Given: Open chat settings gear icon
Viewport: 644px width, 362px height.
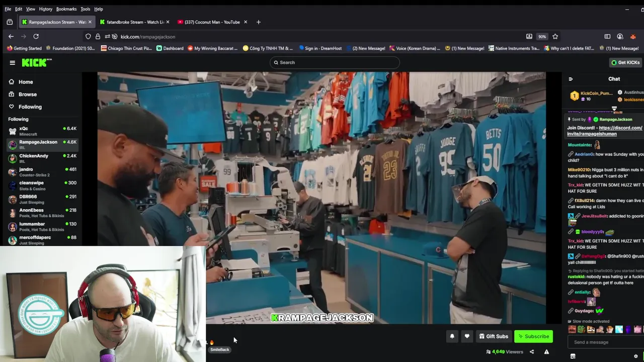Looking at the screenshot, I should click(x=635, y=356).
